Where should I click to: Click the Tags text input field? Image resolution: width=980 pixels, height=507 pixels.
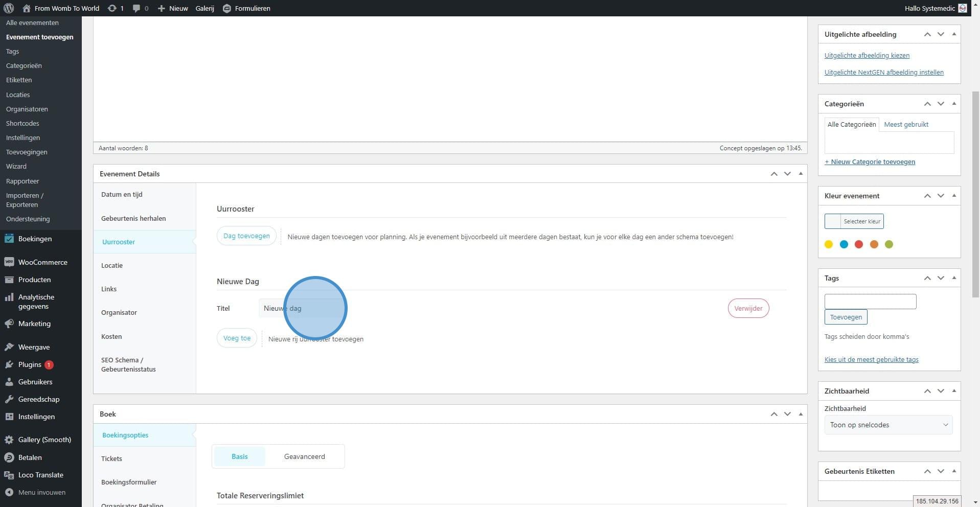870,302
